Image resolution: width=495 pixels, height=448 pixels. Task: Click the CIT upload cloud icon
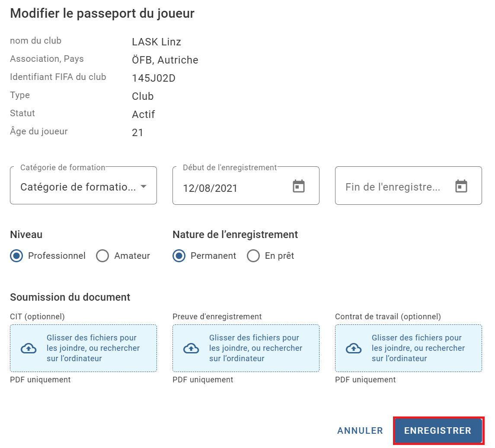pyautogui.click(x=29, y=348)
